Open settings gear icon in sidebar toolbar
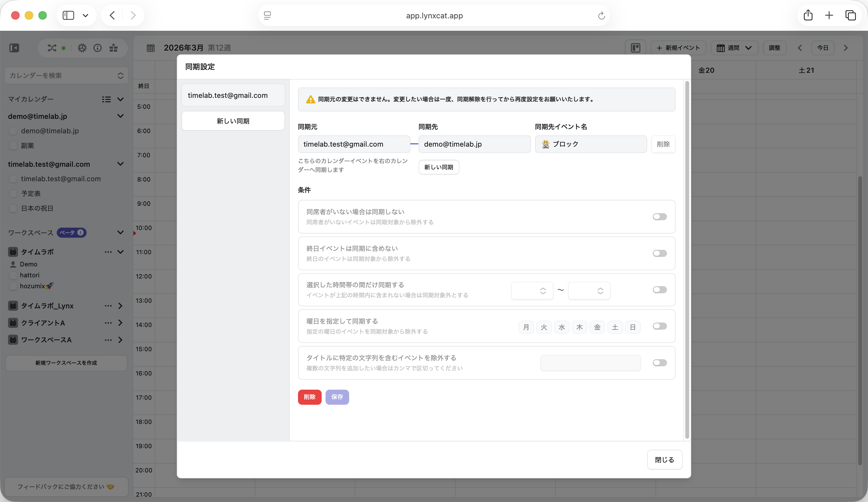Viewport: 868px width, 502px height. pyautogui.click(x=82, y=48)
